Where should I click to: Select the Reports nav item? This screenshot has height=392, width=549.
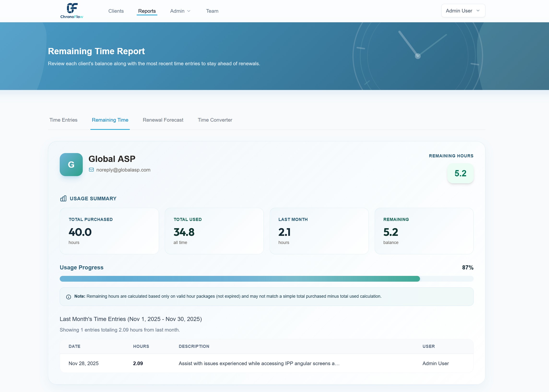tap(147, 11)
